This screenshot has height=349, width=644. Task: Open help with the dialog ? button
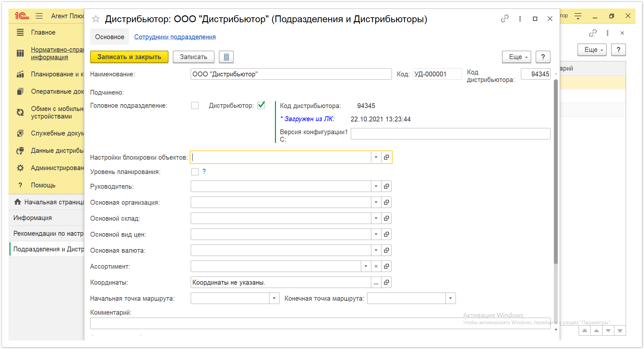tap(543, 57)
